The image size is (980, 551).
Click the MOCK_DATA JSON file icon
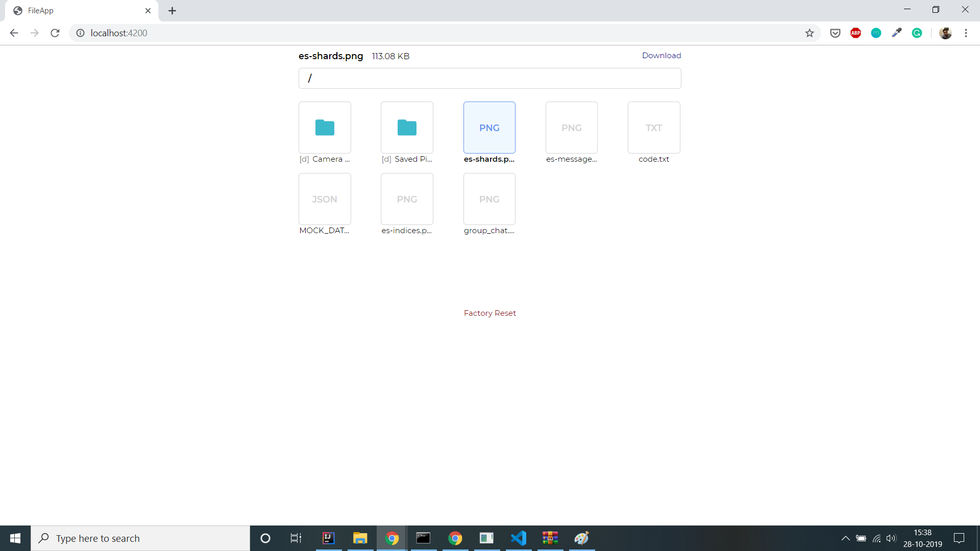(325, 199)
